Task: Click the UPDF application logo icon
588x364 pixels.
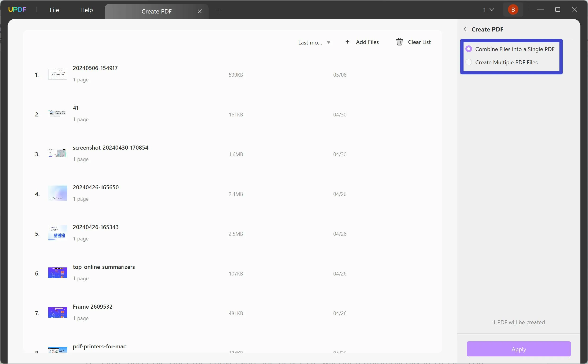Action: click(x=17, y=10)
